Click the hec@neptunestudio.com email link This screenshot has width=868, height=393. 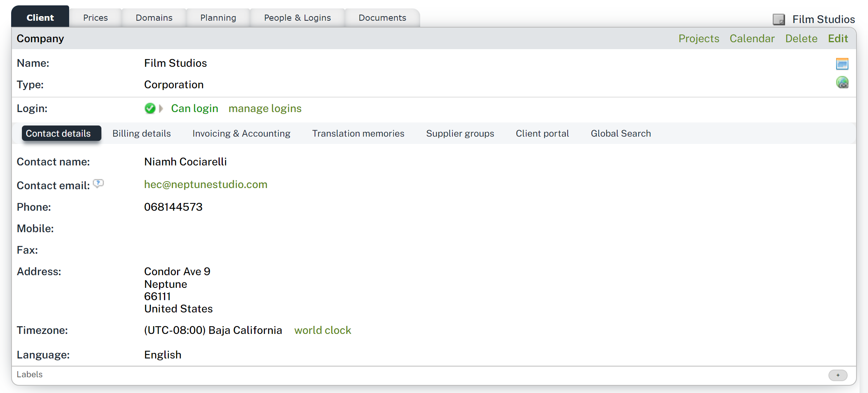pos(206,184)
